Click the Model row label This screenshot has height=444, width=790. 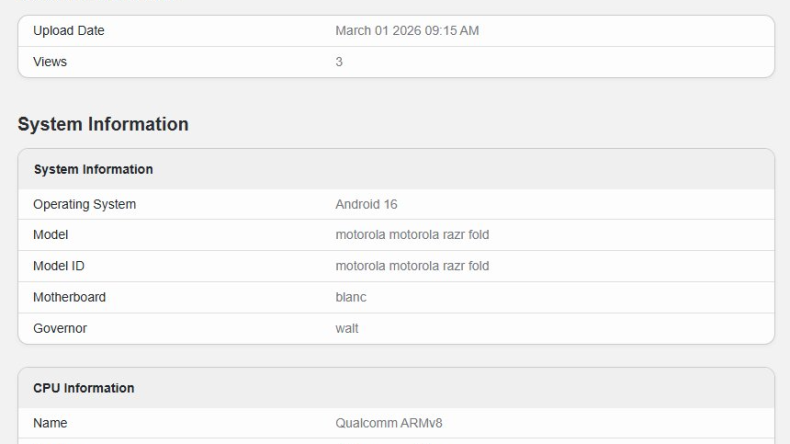(x=50, y=235)
